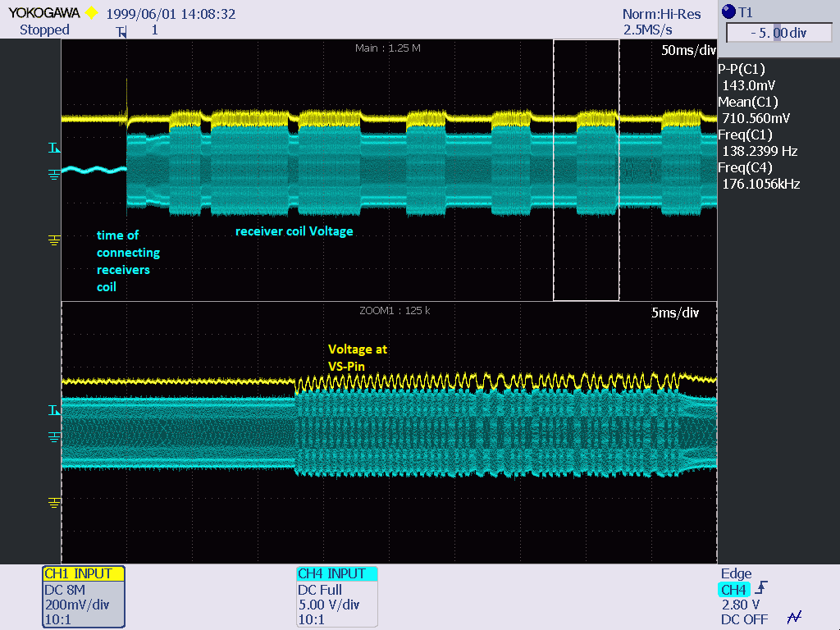Viewport: 840px width, 630px height.
Task: Select the CH4 trigger level T marker
Action: coord(52,148)
